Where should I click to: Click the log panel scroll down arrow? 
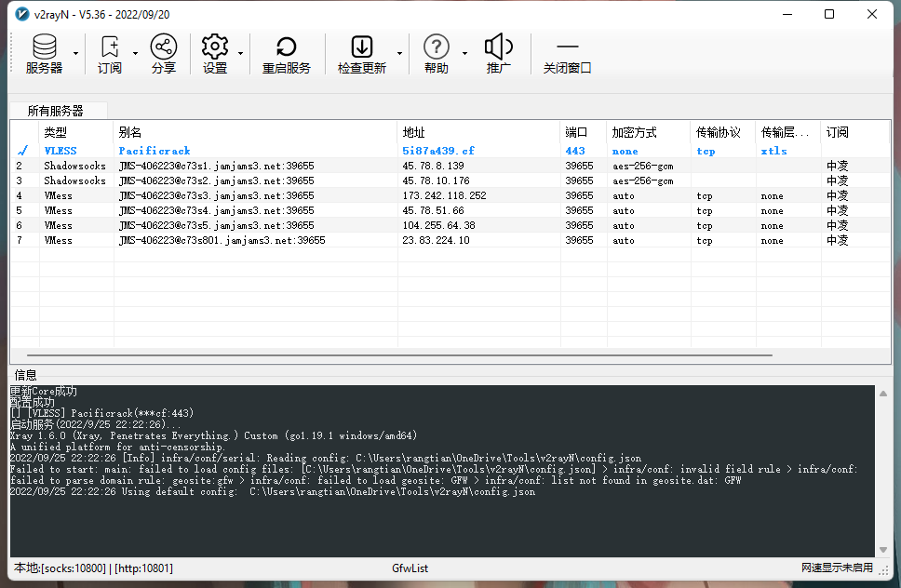point(883,550)
